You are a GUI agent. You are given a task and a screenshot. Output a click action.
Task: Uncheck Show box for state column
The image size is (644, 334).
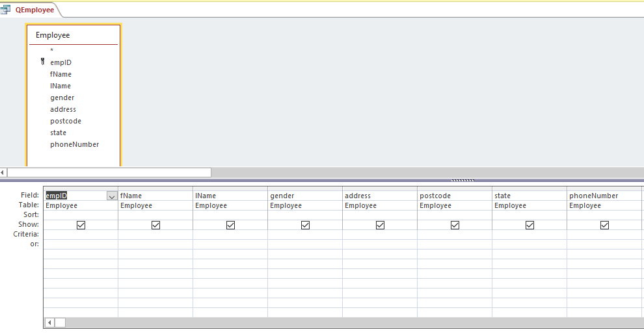[x=530, y=225]
